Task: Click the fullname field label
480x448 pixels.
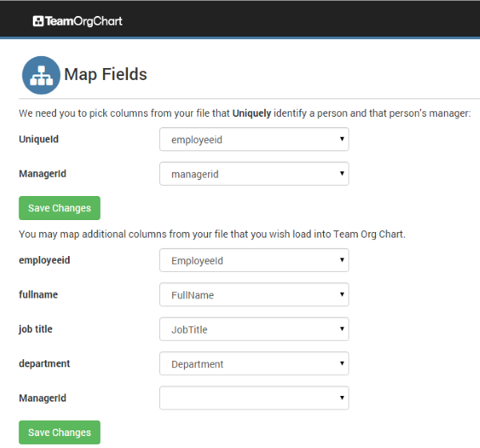Action: 38,294
